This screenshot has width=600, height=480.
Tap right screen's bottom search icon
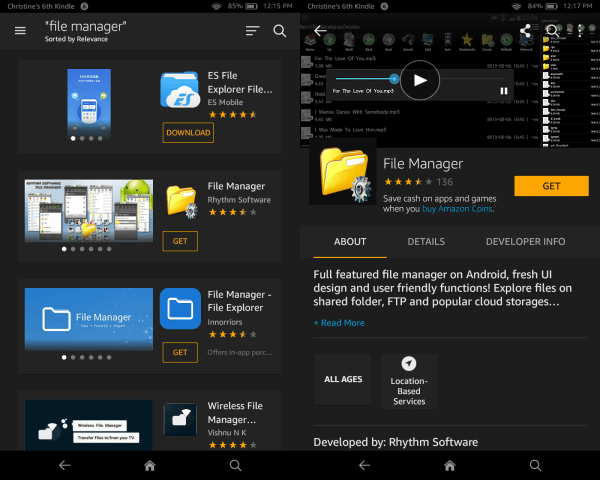535,465
